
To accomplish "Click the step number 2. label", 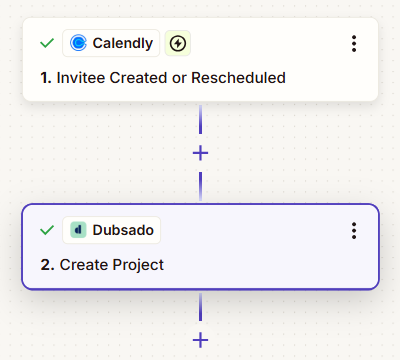I will (x=47, y=265).
